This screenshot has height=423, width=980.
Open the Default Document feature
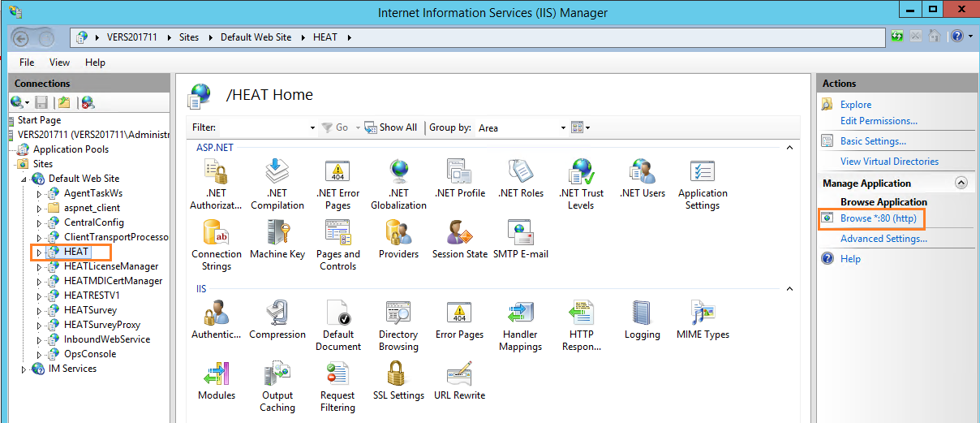click(338, 314)
